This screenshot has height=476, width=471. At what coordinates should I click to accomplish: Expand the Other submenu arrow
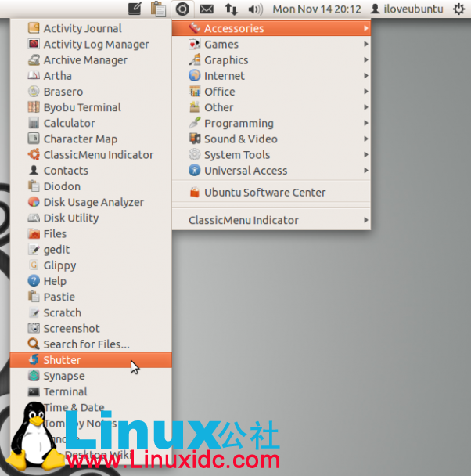tap(365, 107)
